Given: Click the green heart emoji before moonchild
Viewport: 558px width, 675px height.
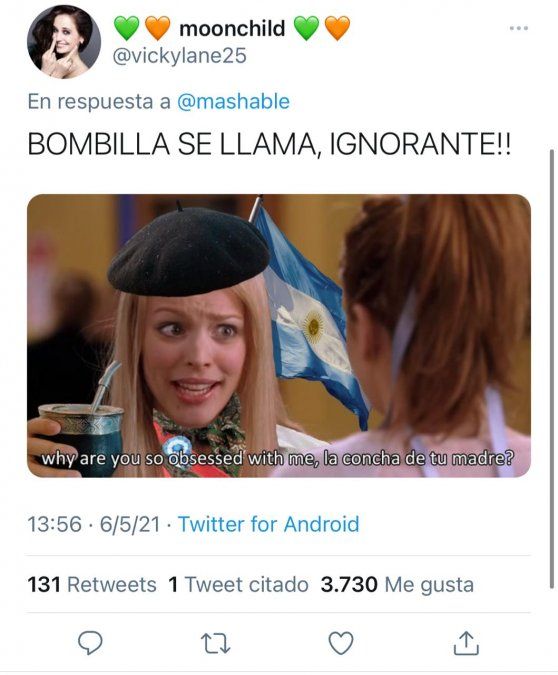Looking at the screenshot, I should coord(126,28).
